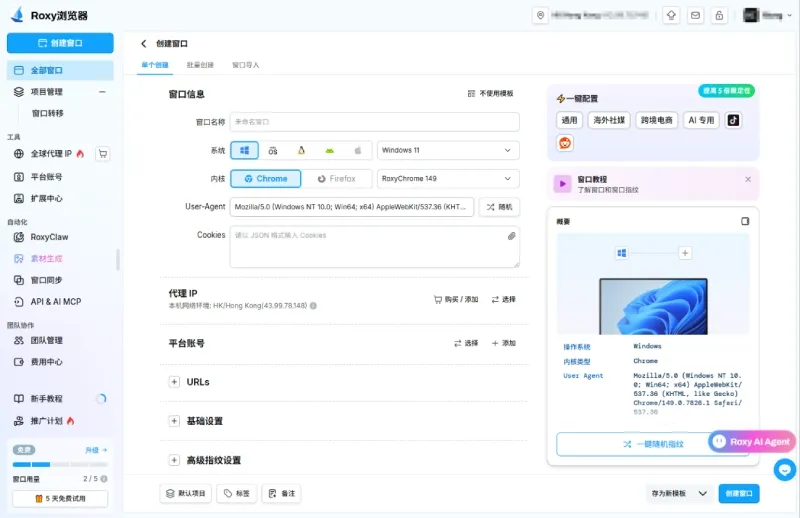Click the 窗口名称 input field
This screenshot has width=800, height=518.
374,122
